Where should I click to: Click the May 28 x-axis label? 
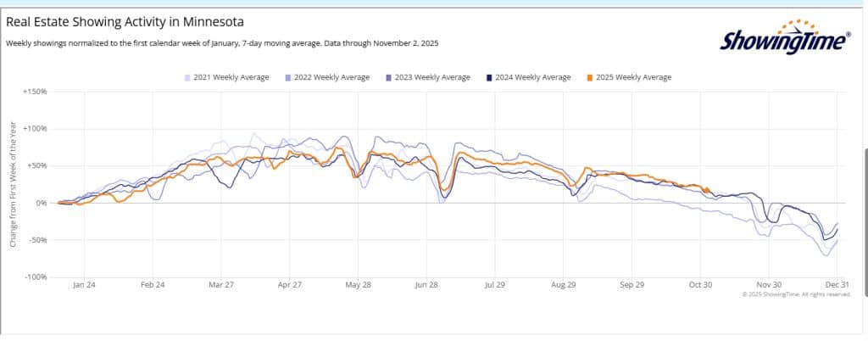(359, 285)
